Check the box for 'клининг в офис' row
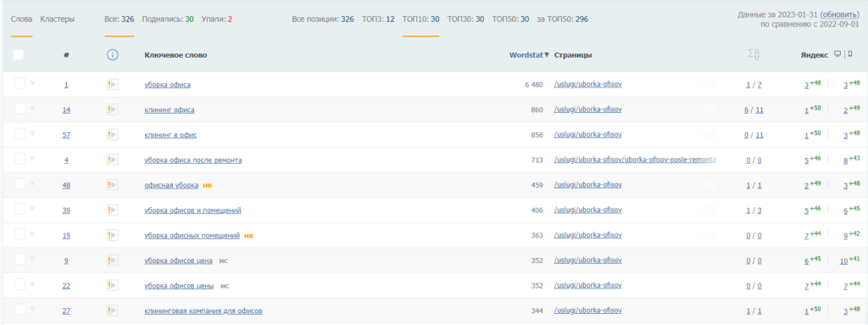 20,134
